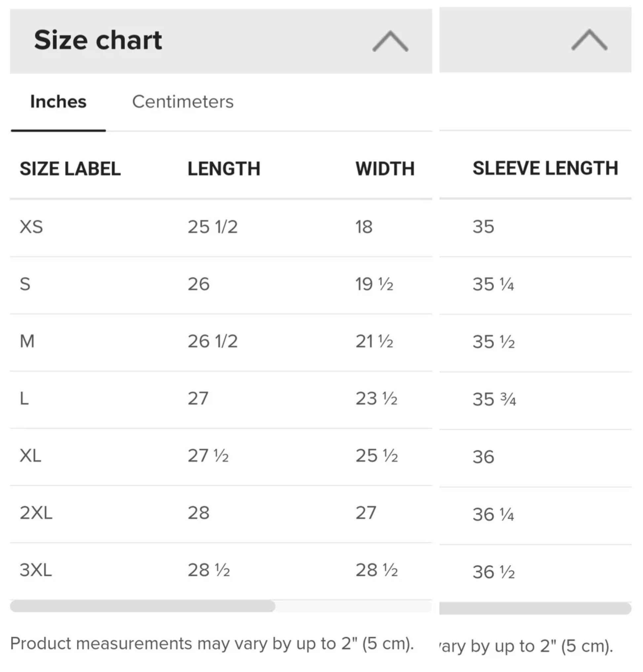The image size is (643, 672).
Task: Select the 3XL size label
Action: click(x=36, y=570)
